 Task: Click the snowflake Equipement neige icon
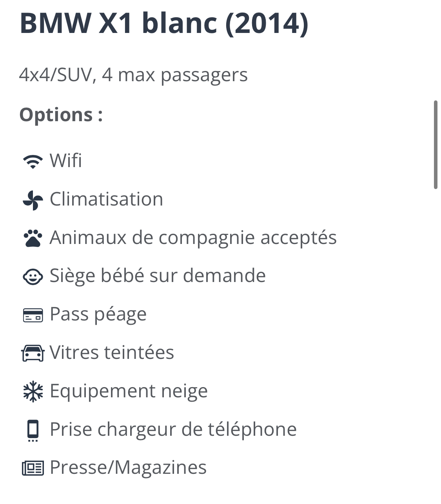click(x=33, y=391)
